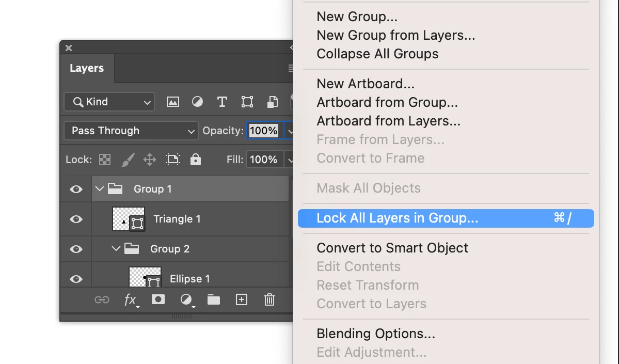This screenshot has height=364, width=619.
Task: Add layer mask icon
Action: click(158, 299)
